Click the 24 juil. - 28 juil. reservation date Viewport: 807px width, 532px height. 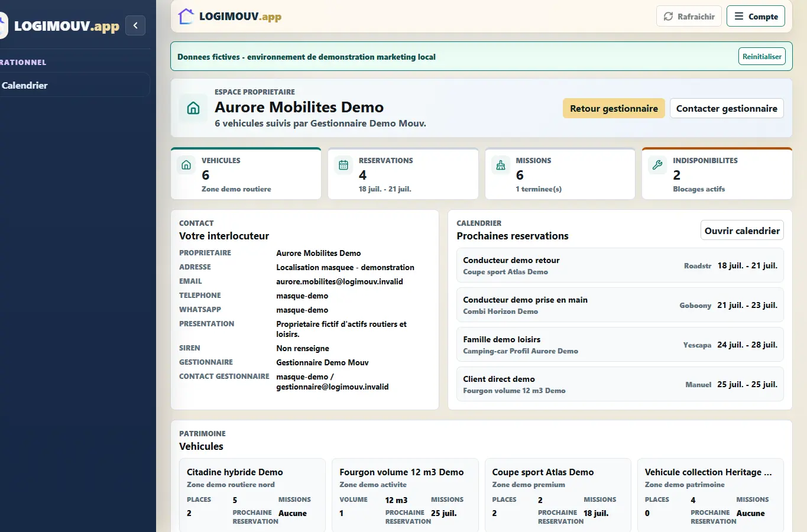pos(747,345)
